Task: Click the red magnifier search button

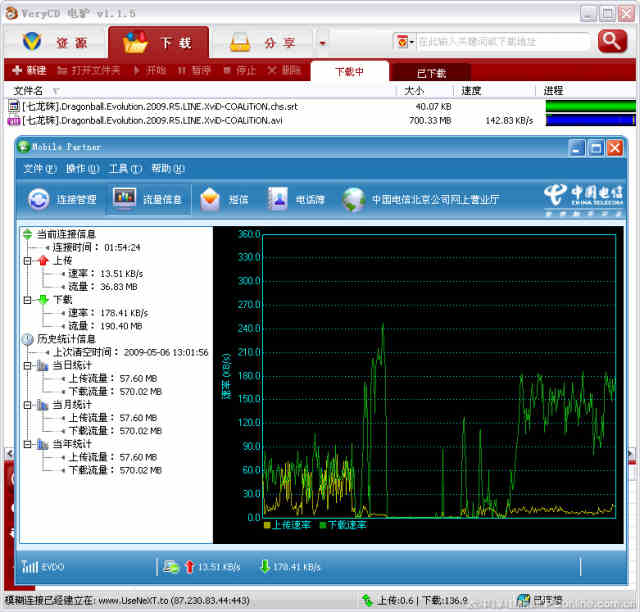Action: [612, 41]
